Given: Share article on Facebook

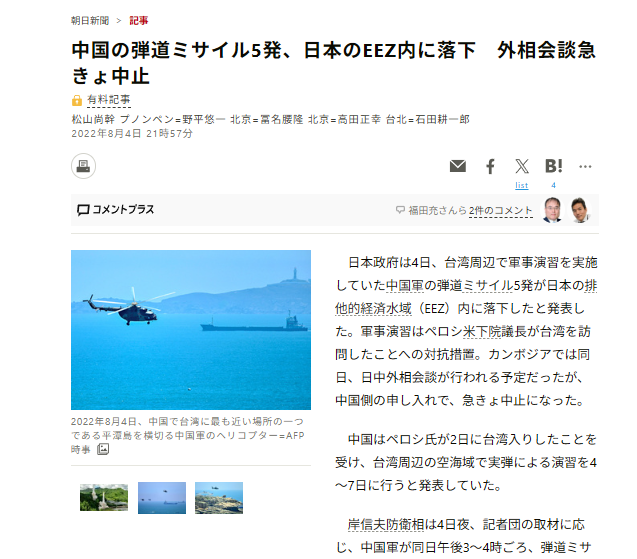Looking at the screenshot, I should pos(490,166).
